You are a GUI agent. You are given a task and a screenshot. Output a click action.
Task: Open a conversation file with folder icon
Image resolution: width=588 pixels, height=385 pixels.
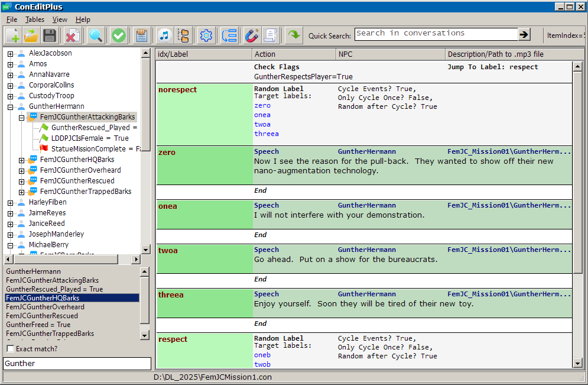coord(31,35)
